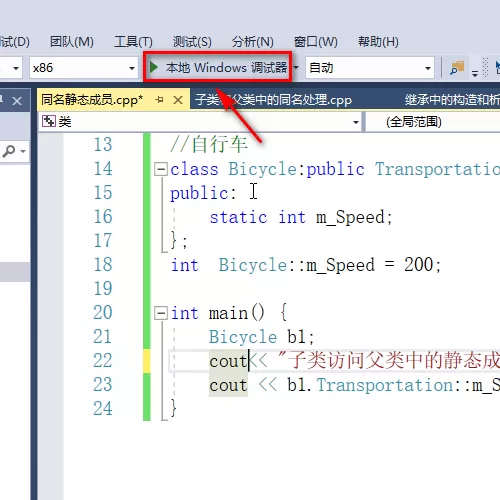Open the x86 platform dropdown
This screenshot has width=500, height=500.
pyautogui.click(x=84, y=68)
